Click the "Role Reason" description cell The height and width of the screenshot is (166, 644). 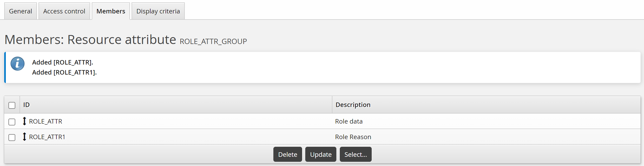pos(353,137)
